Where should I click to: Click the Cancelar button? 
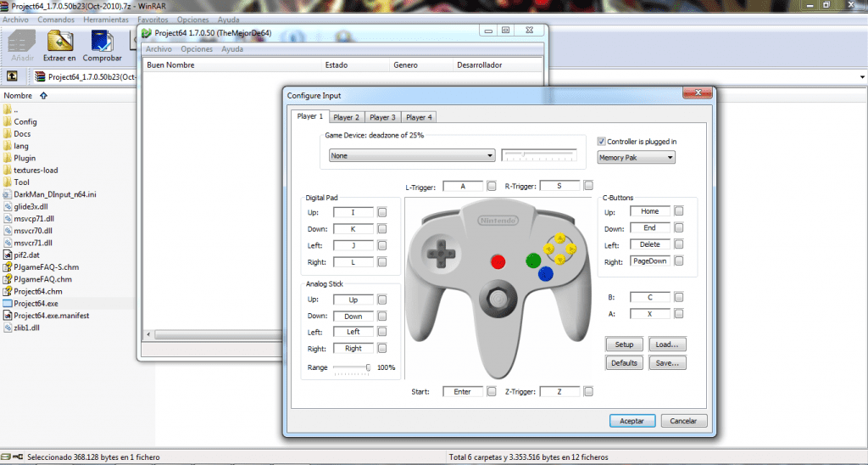tap(684, 421)
